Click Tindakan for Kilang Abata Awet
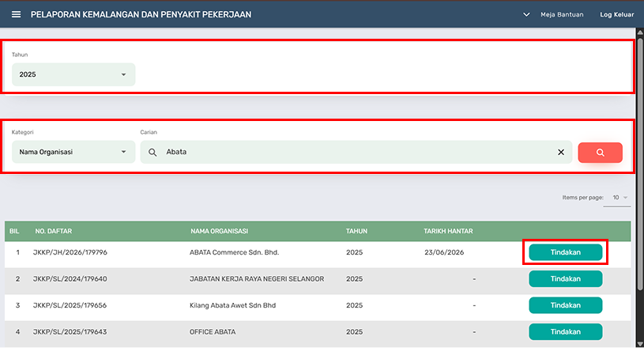The image size is (644, 348). coord(565,305)
